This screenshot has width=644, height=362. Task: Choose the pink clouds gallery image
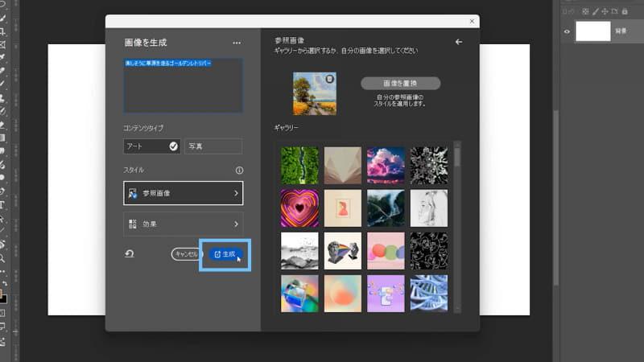click(x=386, y=166)
